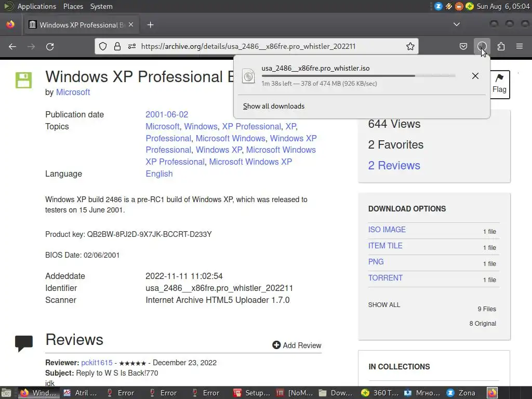Cancel the usa_2486 iso download
Screen dimensions: 532x399
pos(475,76)
